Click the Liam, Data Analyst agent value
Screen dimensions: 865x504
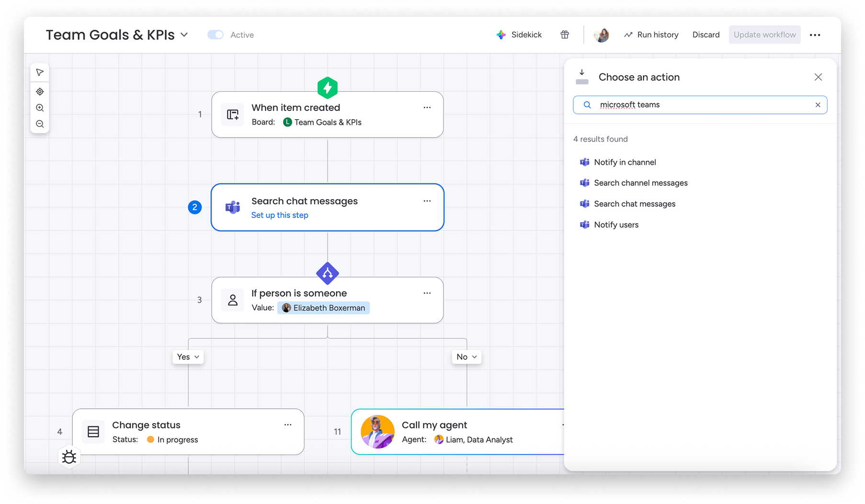473,439
